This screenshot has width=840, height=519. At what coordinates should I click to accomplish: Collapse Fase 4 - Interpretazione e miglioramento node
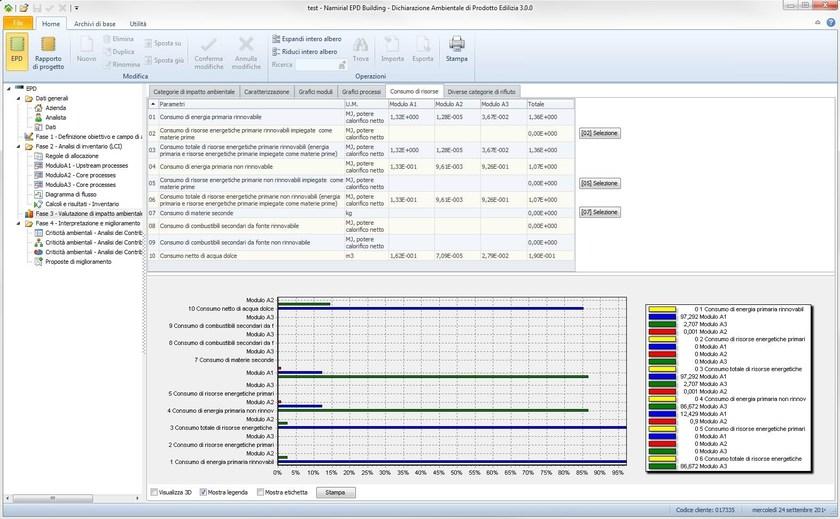point(18,223)
